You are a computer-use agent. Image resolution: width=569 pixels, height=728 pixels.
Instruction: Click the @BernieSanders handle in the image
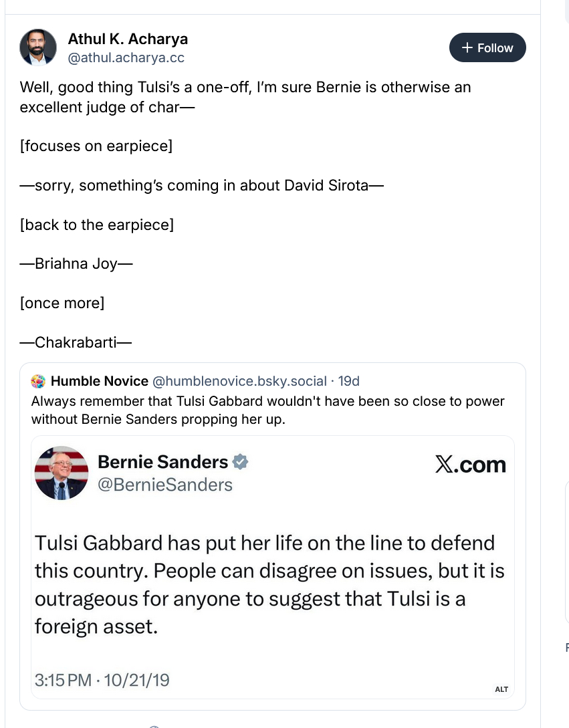click(165, 485)
